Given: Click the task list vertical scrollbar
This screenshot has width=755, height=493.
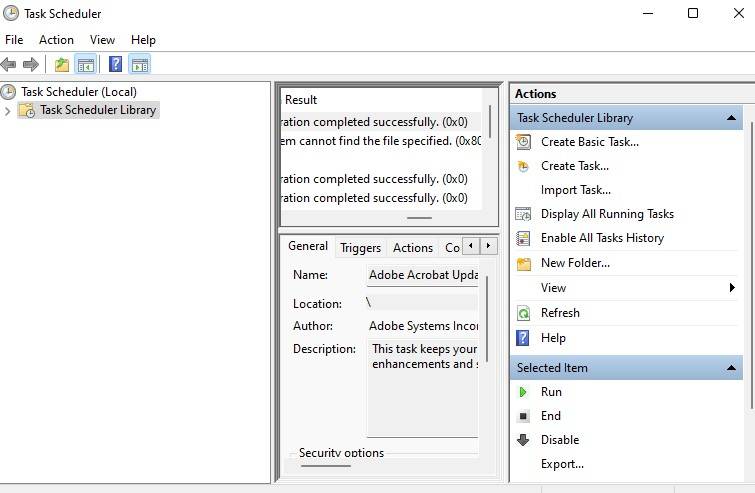Looking at the screenshot, I should [490, 122].
